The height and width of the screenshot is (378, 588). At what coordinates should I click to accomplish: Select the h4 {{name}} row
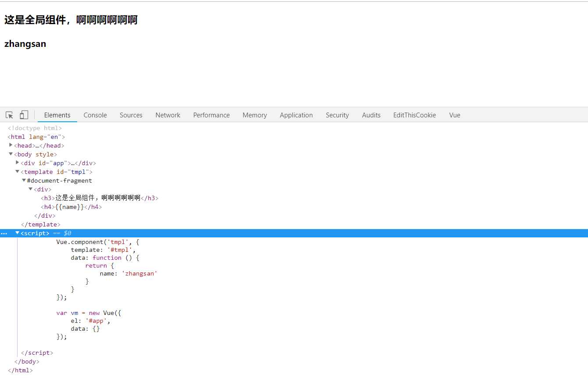71,207
